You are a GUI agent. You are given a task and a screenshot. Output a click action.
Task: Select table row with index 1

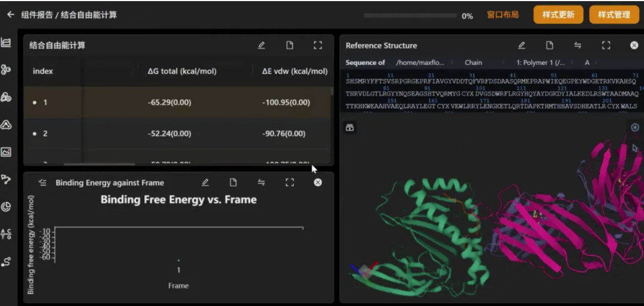click(x=177, y=103)
